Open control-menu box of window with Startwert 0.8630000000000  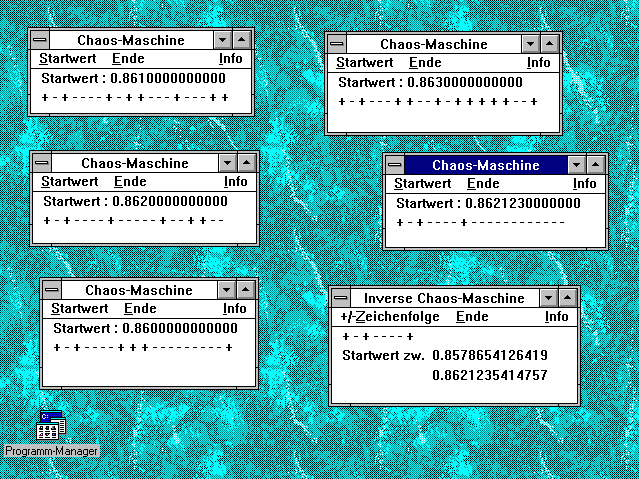(337, 44)
